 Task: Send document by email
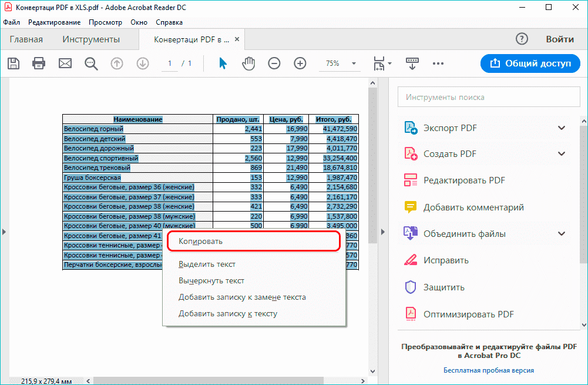coord(65,63)
